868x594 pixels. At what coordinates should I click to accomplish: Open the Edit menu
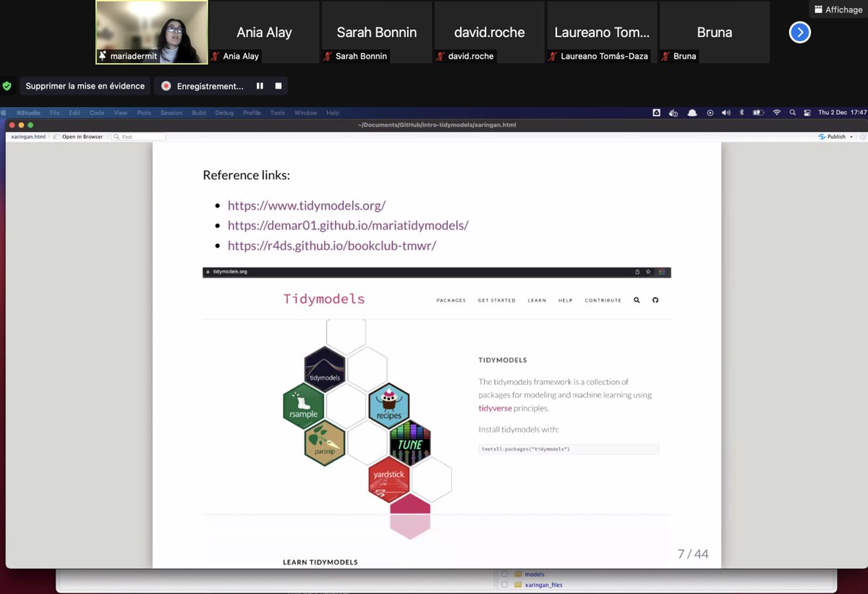tap(75, 113)
